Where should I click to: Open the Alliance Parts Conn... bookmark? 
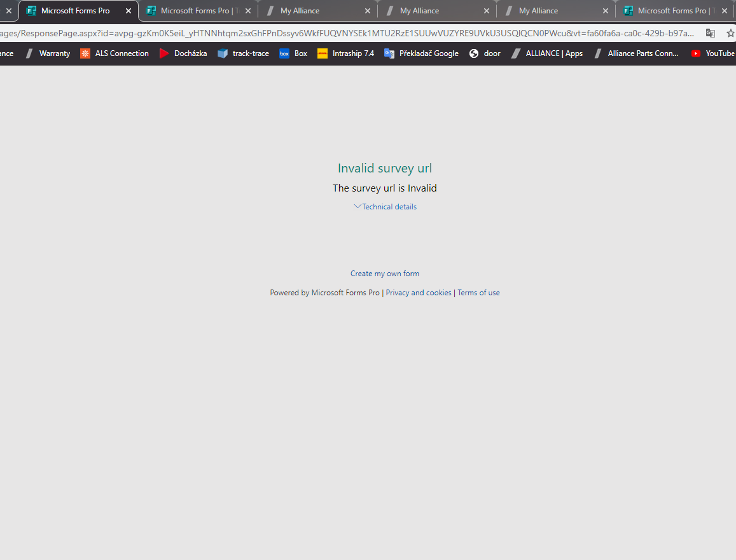pos(636,53)
